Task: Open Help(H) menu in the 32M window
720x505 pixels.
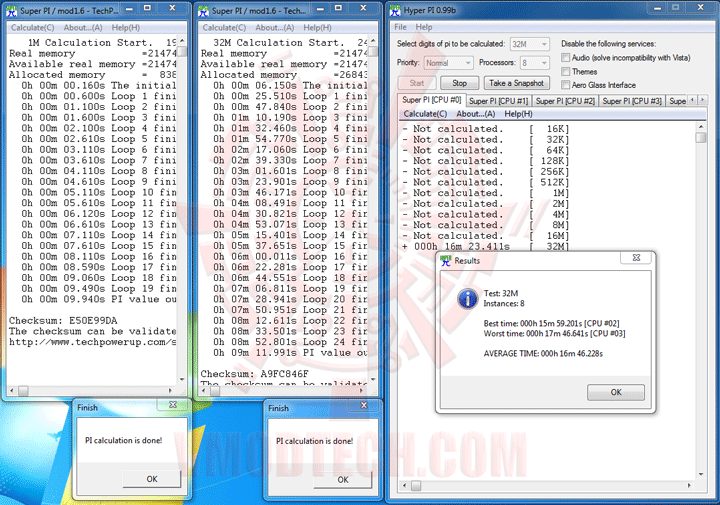Action: pyautogui.click(x=317, y=28)
